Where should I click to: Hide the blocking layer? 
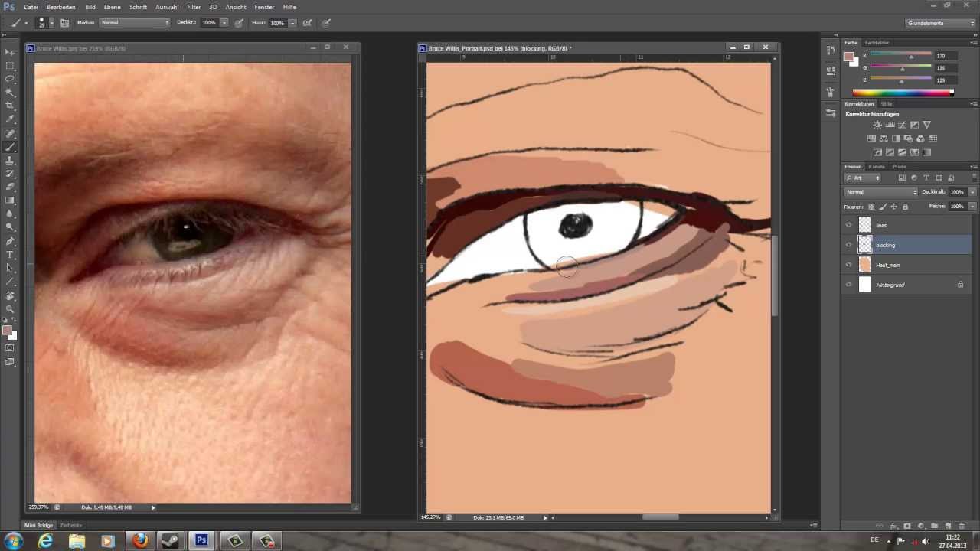pyautogui.click(x=848, y=245)
